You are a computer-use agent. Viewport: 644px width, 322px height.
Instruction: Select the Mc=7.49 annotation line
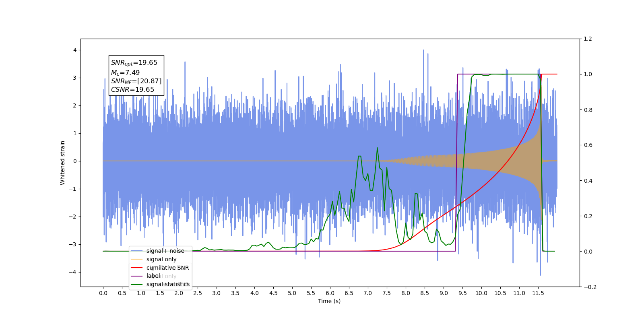[125, 73]
